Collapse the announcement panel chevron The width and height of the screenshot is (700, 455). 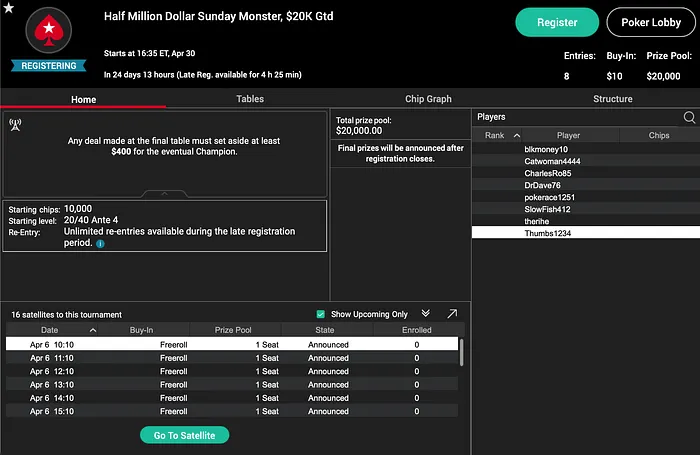pyautogui.click(x=164, y=194)
